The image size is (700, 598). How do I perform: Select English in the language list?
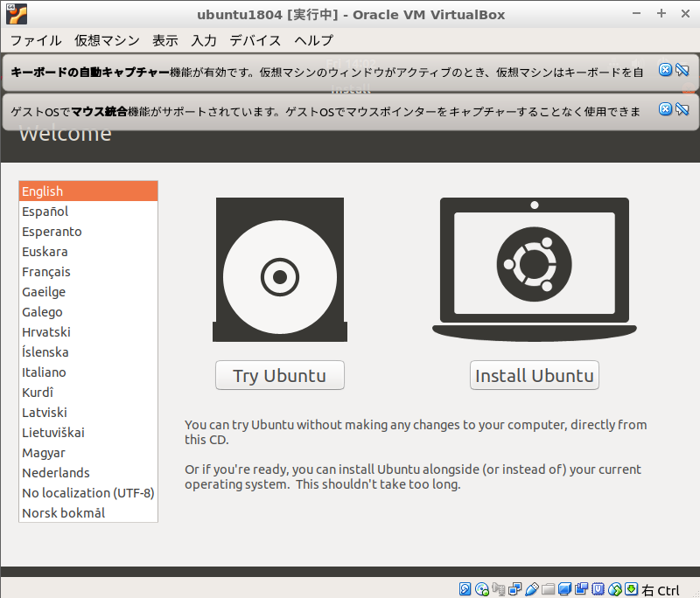point(88,191)
